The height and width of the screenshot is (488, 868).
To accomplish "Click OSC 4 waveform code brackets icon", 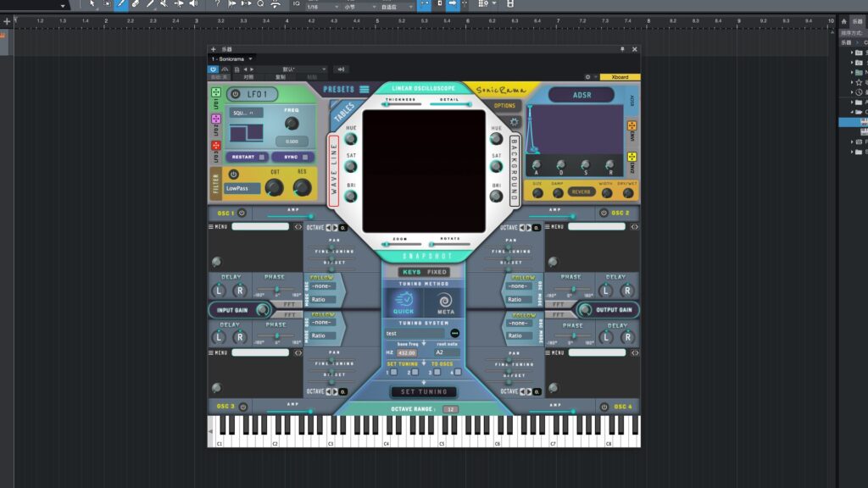I will (x=635, y=353).
